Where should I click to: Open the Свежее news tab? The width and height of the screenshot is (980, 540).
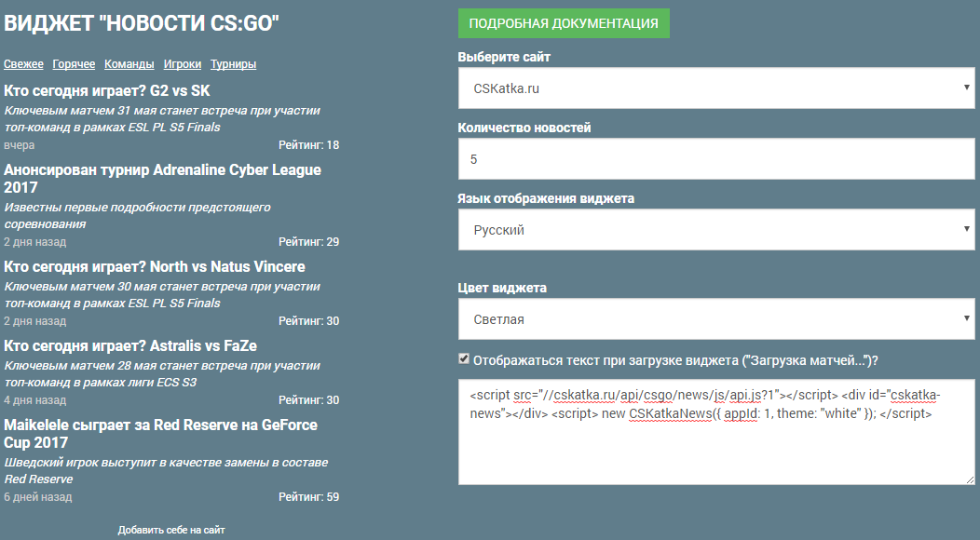(x=23, y=63)
